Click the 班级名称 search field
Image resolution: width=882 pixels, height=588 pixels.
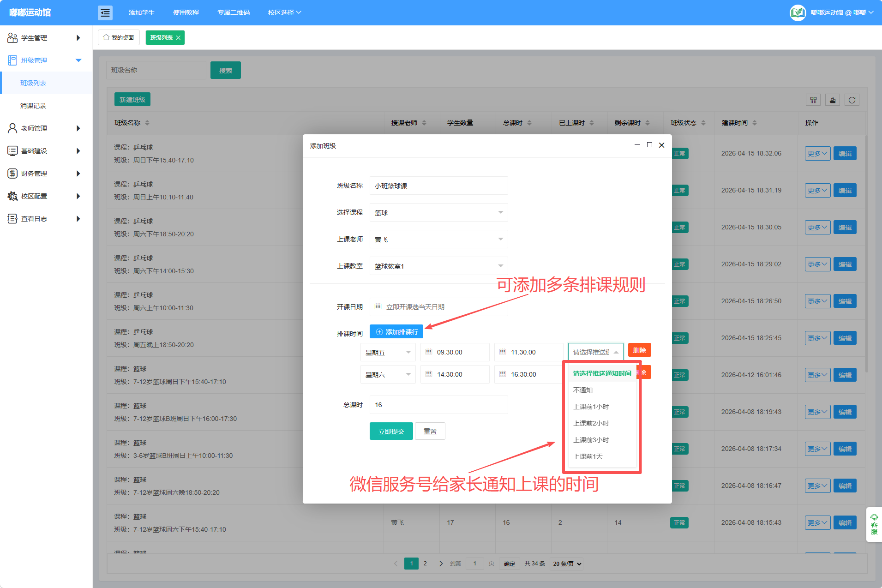click(156, 70)
